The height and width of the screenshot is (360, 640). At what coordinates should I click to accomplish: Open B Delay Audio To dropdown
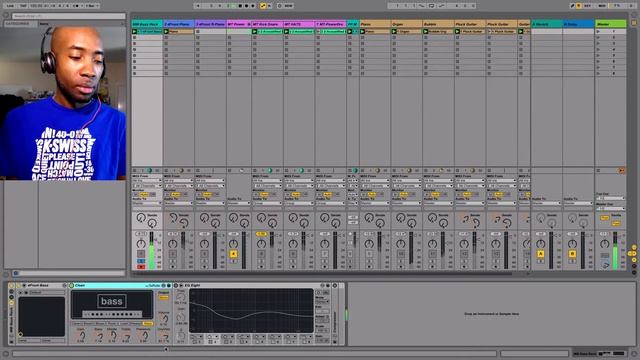578,203
